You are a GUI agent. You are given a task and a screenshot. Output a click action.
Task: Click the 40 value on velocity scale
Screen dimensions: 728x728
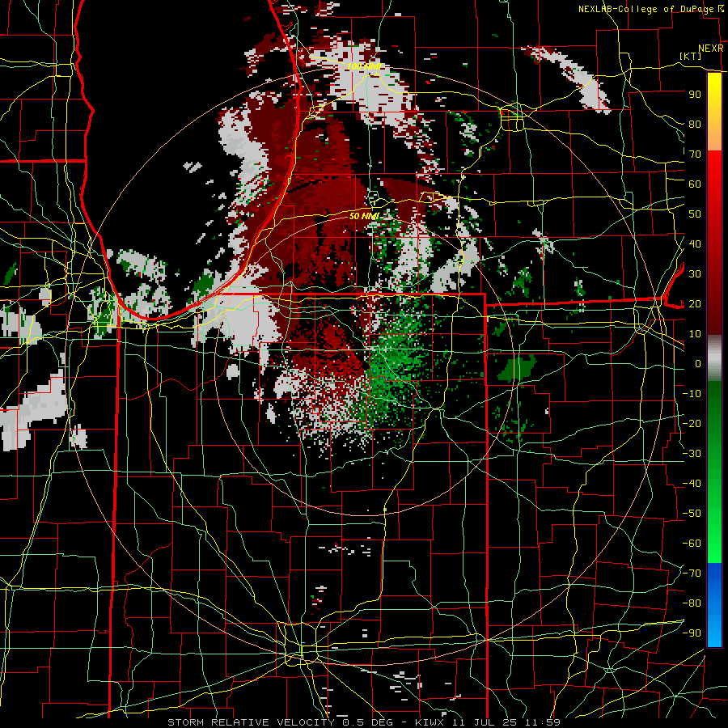(695, 243)
